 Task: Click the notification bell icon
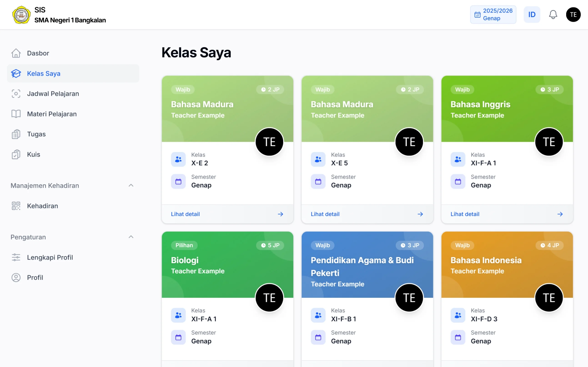[553, 15]
